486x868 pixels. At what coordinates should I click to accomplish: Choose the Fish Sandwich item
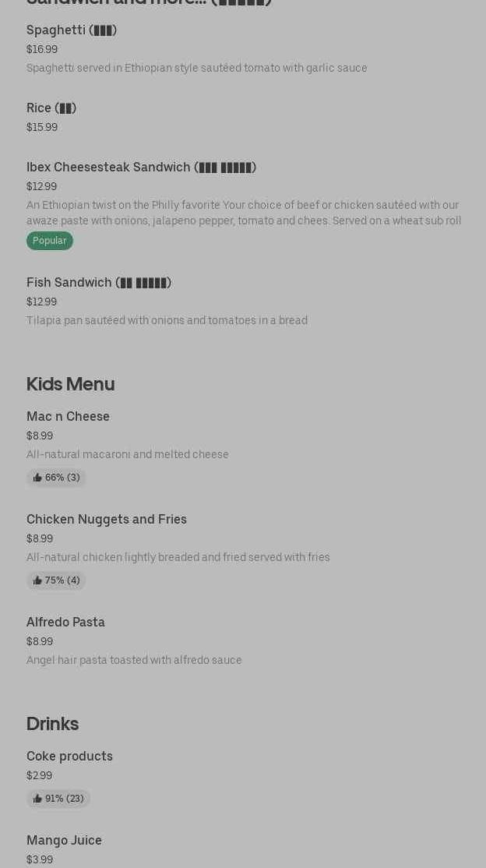(x=99, y=283)
